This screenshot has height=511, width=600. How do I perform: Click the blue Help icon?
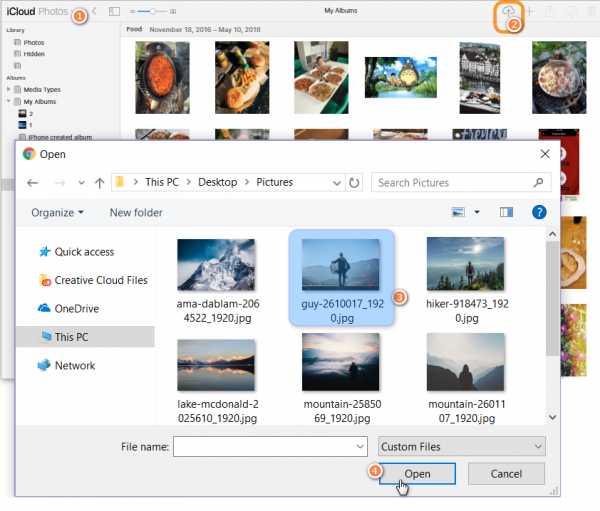pyautogui.click(x=539, y=212)
